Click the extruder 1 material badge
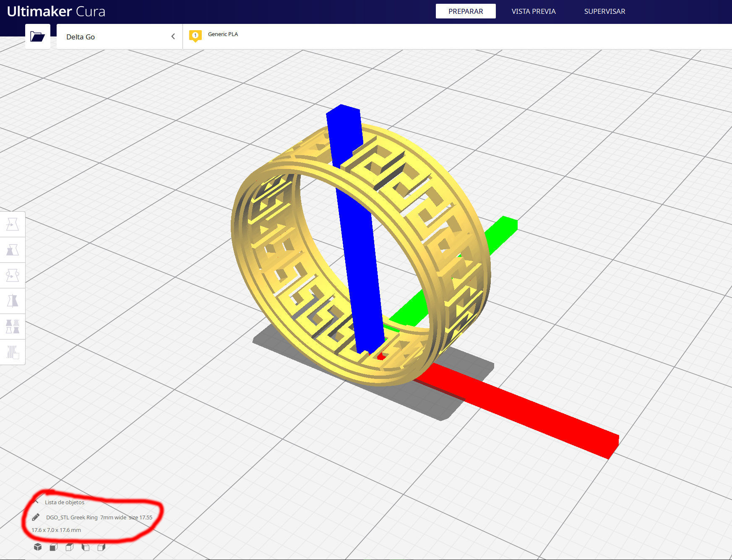The image size is (732, 560). [x=195, y=36]
